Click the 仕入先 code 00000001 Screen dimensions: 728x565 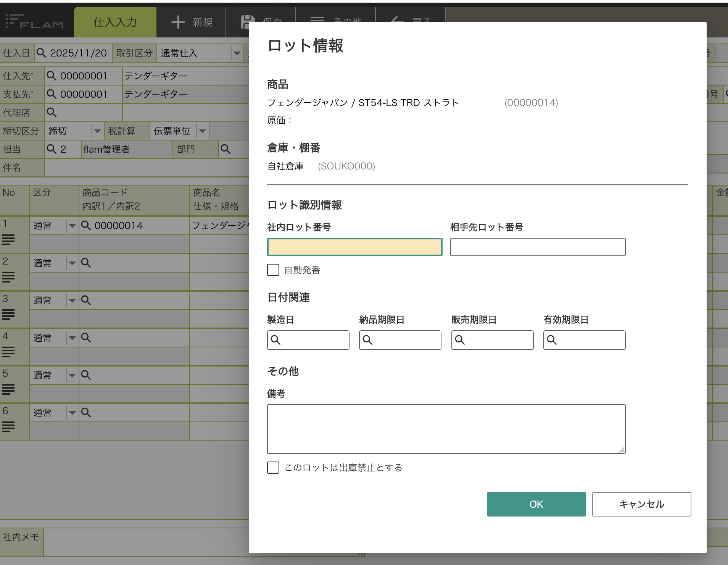tap(84, 76)
